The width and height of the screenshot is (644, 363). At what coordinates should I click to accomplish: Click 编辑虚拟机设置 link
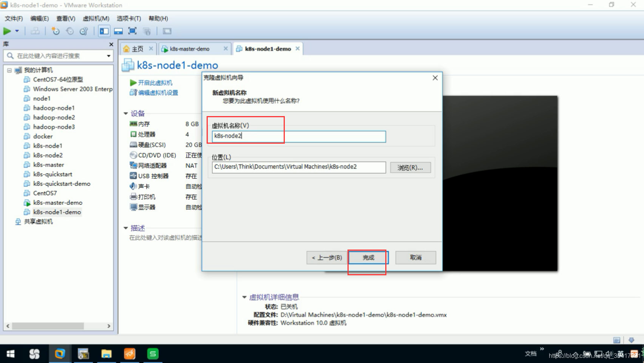coord(158,93)
